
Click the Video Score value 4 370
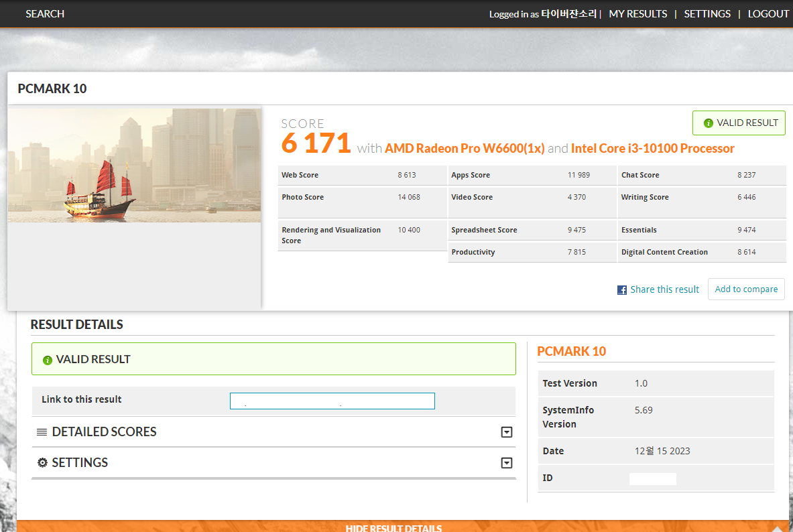pos(576,197)
